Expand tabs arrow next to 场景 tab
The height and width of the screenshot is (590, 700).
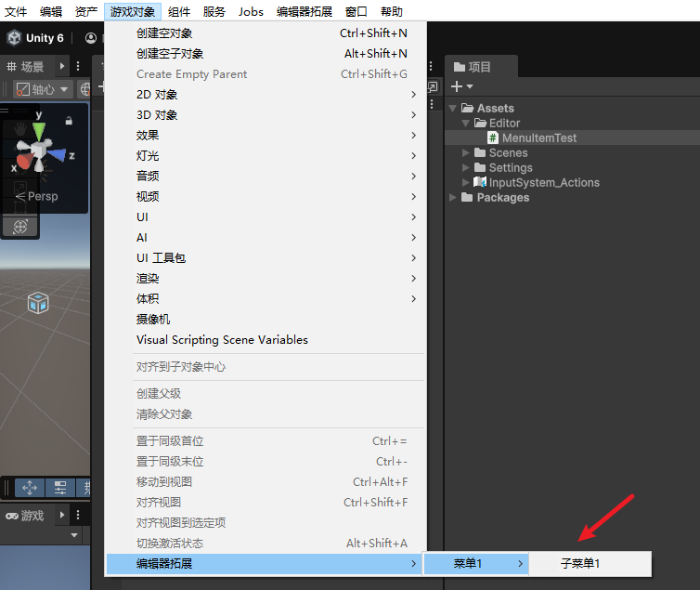coord(62,66)
